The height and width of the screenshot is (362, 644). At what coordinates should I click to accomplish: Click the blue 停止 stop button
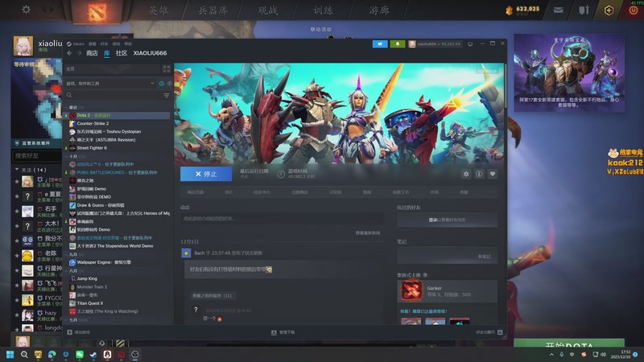pos(206,174)
